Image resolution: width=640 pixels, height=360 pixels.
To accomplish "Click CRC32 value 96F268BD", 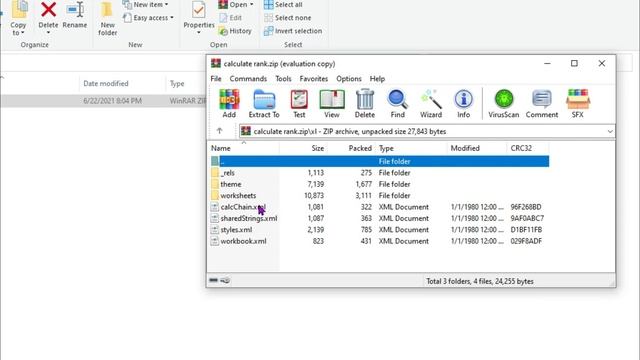I will tap(526, 207).
